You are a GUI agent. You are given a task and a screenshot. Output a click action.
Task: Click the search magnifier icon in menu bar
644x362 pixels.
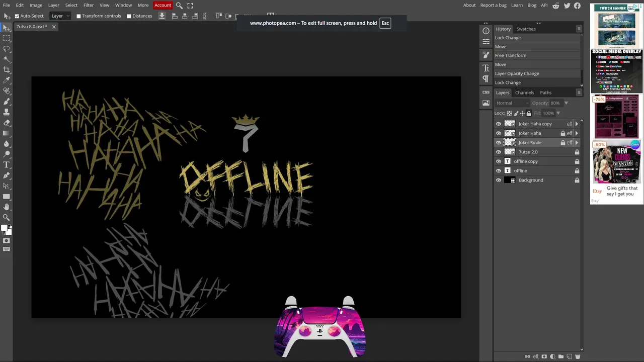click(x=179, y=5)
